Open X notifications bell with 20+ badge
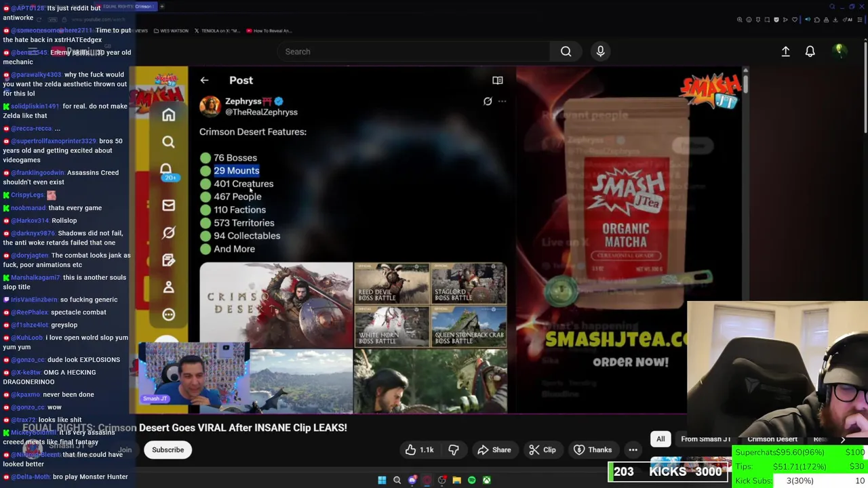The height and width of the screenshot is (488, 868). click(167, 171)
